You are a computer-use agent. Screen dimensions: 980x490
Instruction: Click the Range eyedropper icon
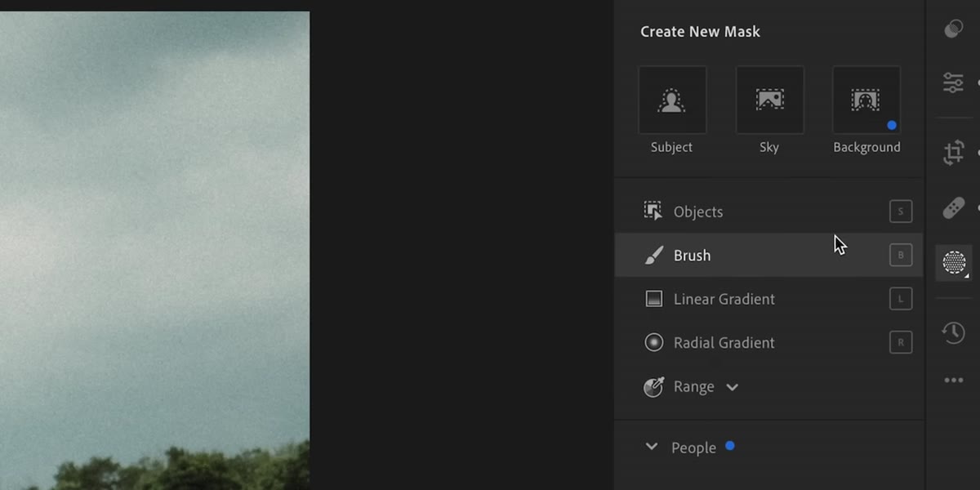[x=653, y=386]
